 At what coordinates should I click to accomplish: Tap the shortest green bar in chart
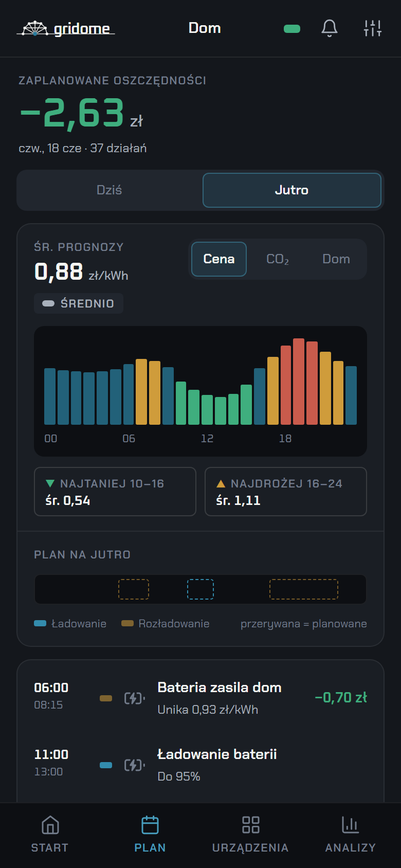click(221, 410)
